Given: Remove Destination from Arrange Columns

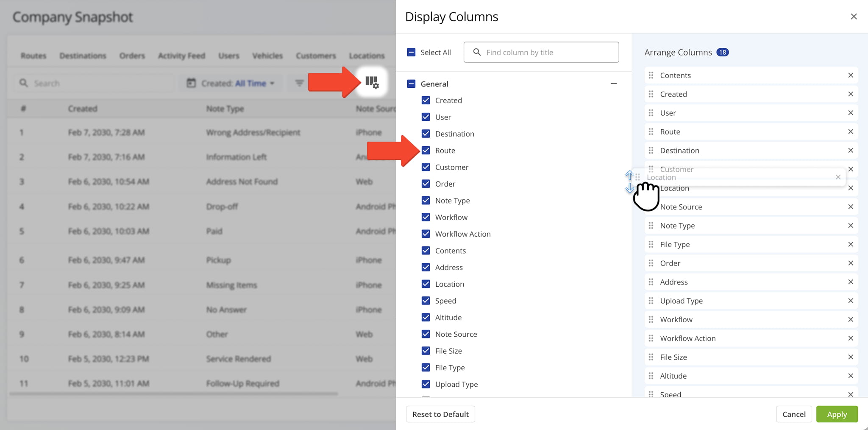Looking at the screenshot, I should [x=850, y=151].
